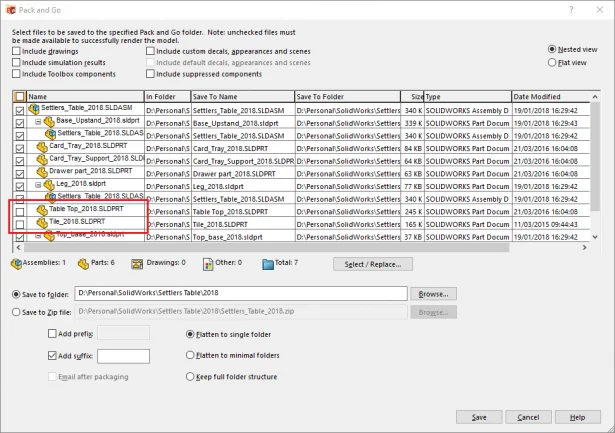The width and height of the screenshot is (615, 433).
Task: Click the Table Top_2018 part icon
Action: (x=42, y=210)
